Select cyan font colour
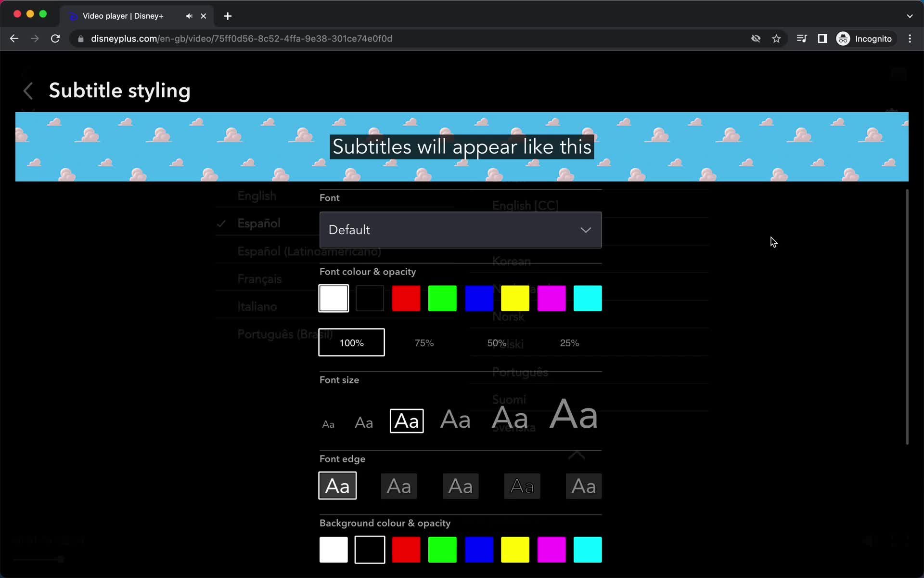The width and height of the screenshot is (924, 578). click(x=588, y=298)
